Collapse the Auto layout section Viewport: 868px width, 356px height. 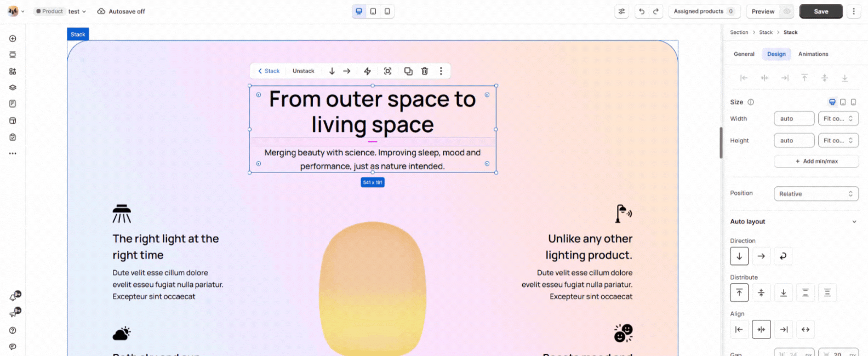pos(854,222)
